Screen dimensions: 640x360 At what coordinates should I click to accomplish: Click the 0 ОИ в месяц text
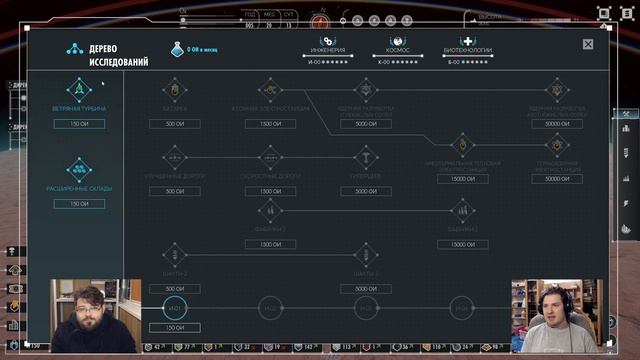coord(202,49)
